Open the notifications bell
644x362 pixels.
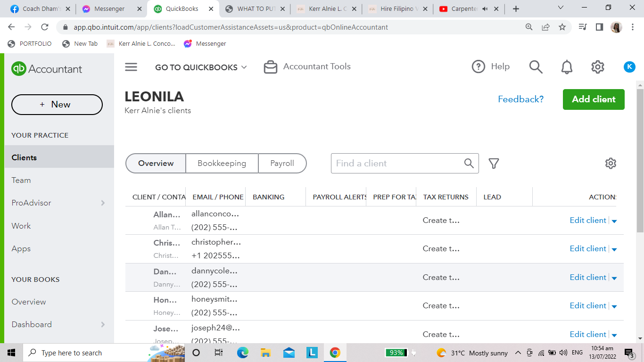click(x=567, y=67)
